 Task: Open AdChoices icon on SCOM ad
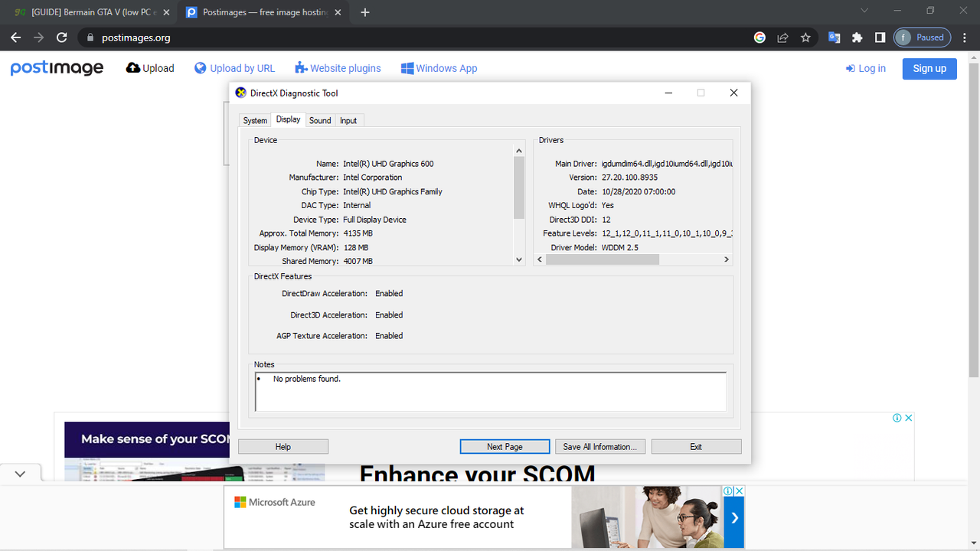coord(897,418)
